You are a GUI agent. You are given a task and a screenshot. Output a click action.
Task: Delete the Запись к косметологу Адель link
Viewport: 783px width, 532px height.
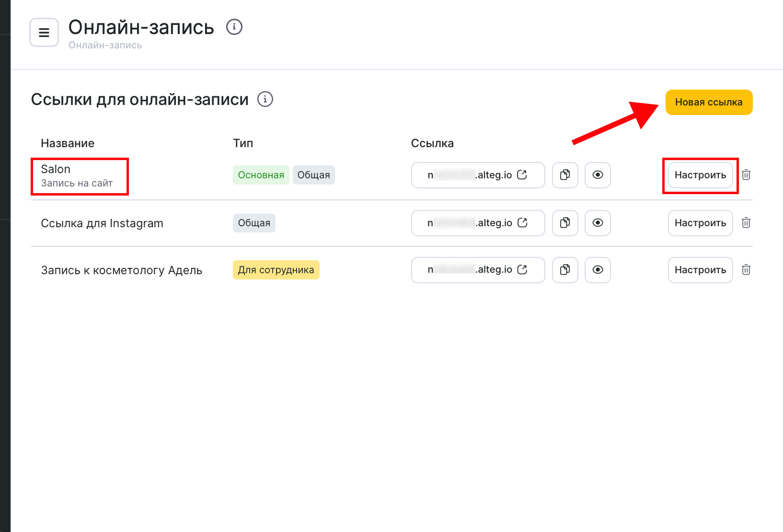(746, 270)
